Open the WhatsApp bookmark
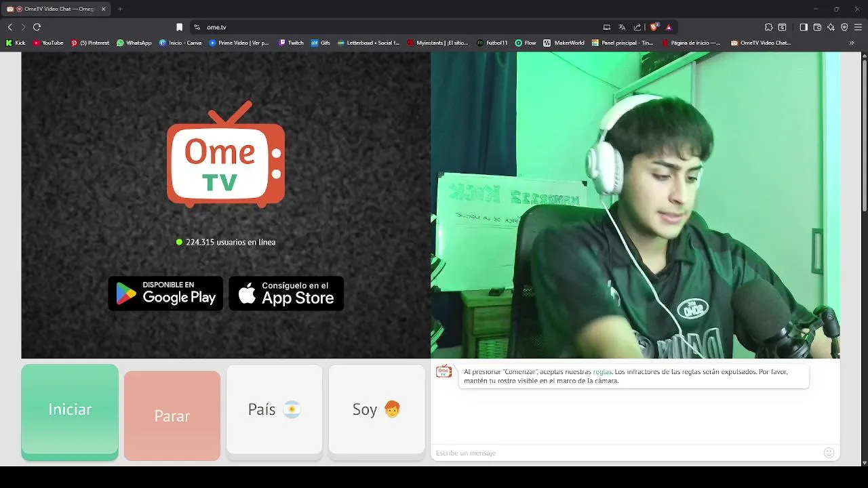The height and width of the screenshot is (488, 868). click(x=134, y=43)
